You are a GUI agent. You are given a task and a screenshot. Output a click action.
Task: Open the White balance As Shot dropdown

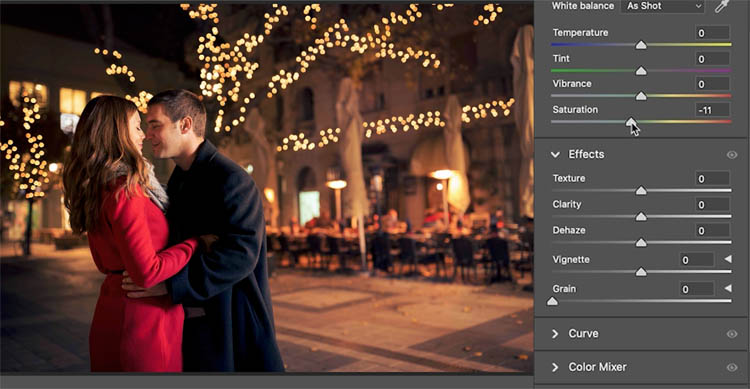pos(663,6)
